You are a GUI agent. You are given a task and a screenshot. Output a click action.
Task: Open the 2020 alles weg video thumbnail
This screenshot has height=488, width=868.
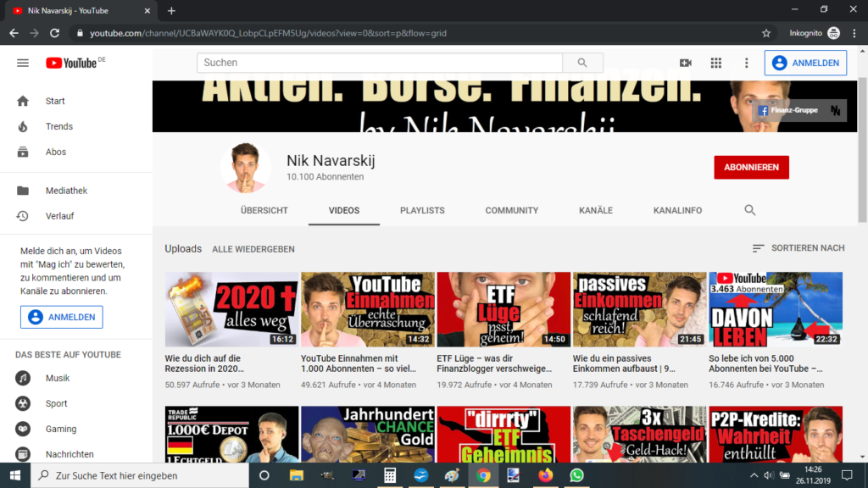click(231, 309)
